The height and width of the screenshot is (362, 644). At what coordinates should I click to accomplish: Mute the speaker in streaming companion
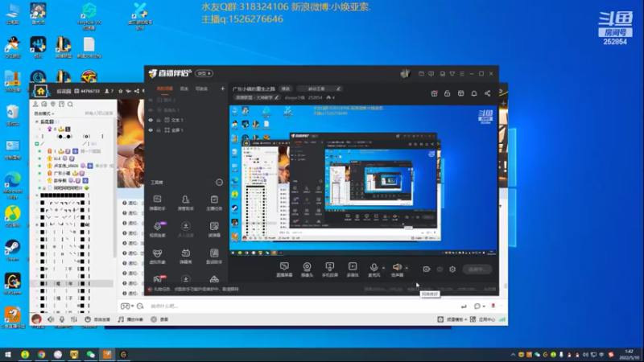click(x=397, y=268)
